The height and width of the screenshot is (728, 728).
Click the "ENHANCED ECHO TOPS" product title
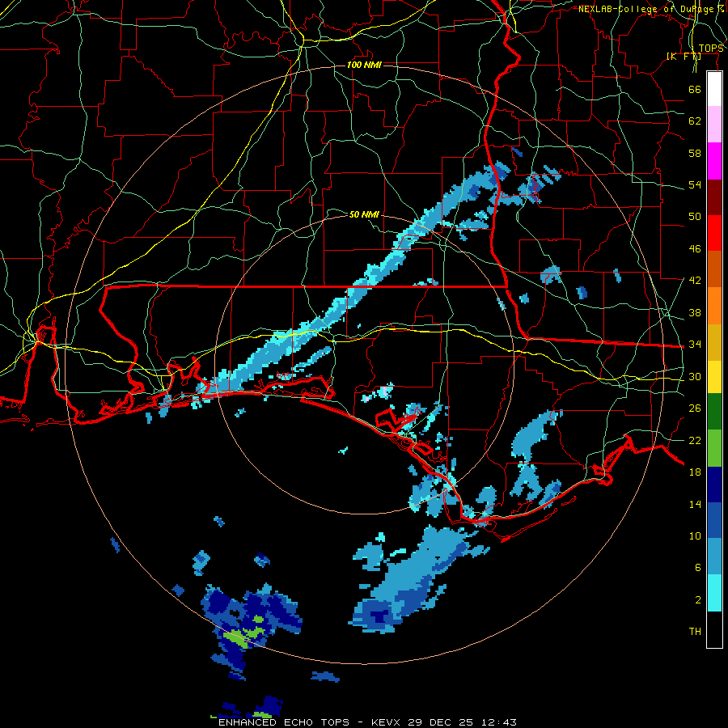coord(284,722)
